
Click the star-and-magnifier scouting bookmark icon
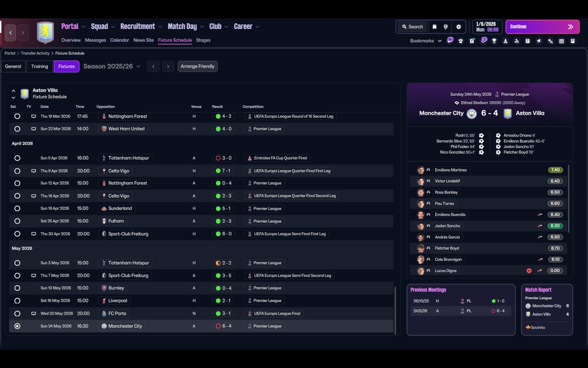pos(550,41)
